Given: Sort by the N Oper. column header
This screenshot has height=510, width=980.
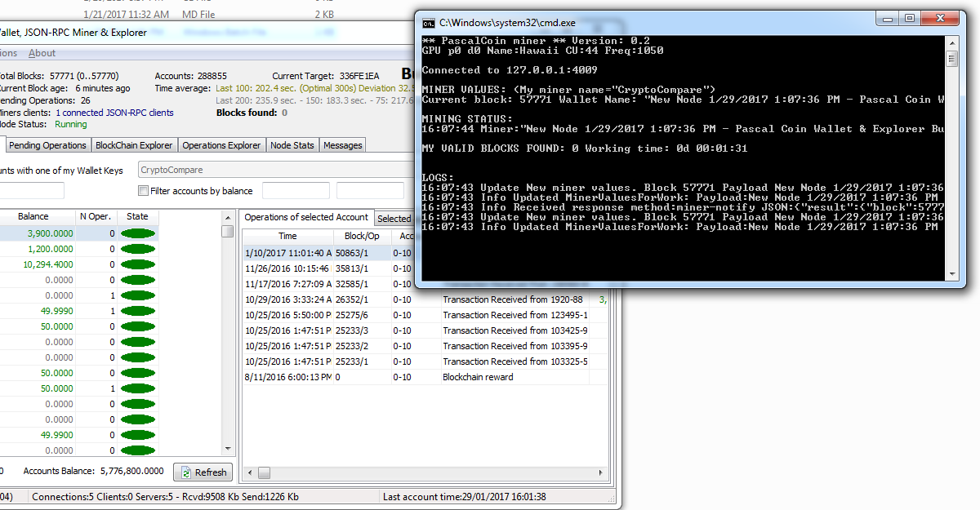Looking at the screenshot, I should pos(96,216).
